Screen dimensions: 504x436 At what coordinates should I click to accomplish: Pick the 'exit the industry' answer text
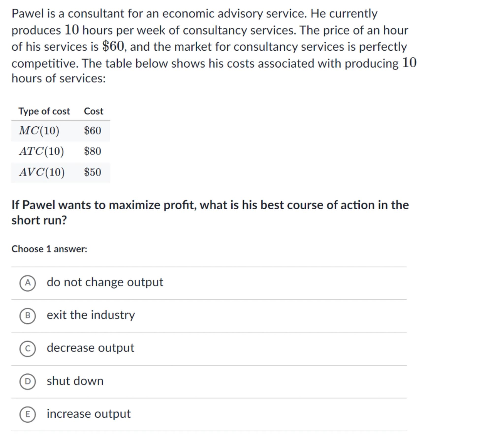pos(91,315)
